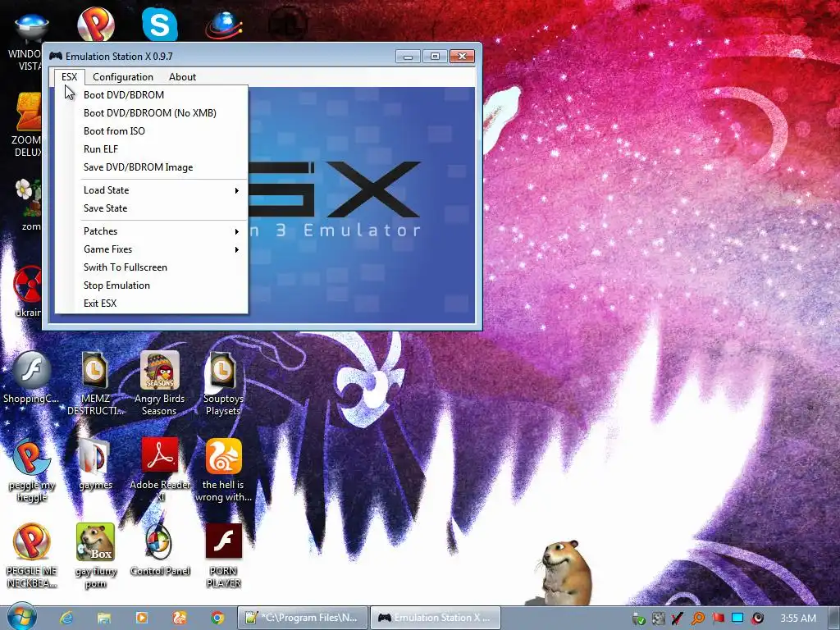Launch UC Browser from the taskbar
This screenshot has height=630, width=840.
pyautogui.click(x=180, y=618)
